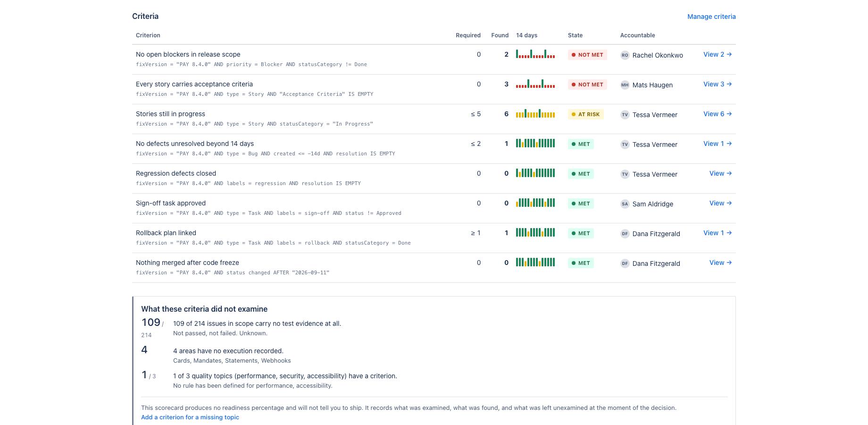This screenshot has height=425, width=868.
Task: Open View link for Sign-off task approved
Action: (721, 203)
